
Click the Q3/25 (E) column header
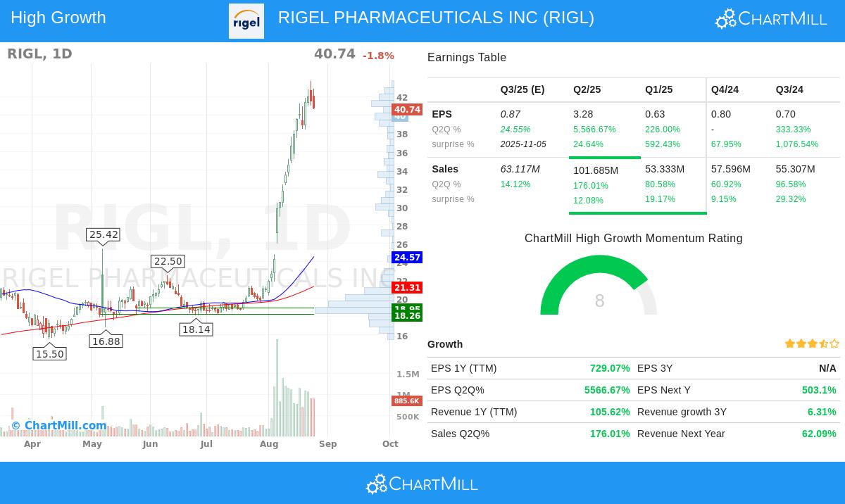click(x=522, y=89)
